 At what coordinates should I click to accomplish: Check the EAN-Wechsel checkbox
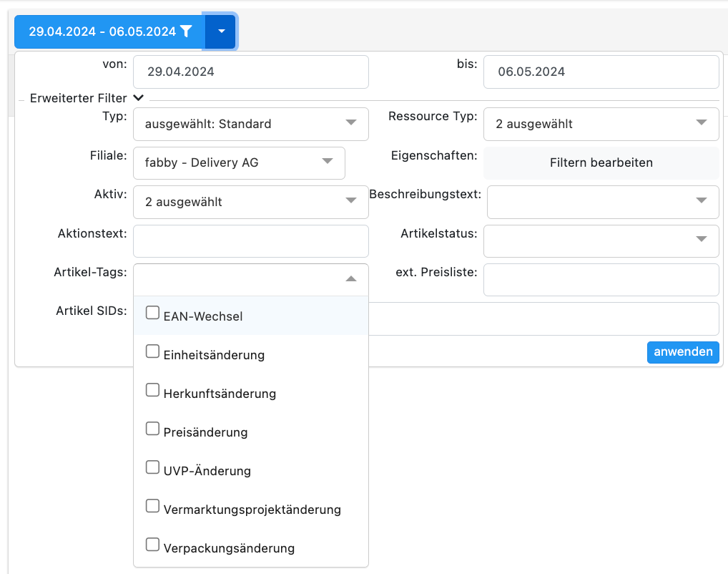click(x=152, y=313)
